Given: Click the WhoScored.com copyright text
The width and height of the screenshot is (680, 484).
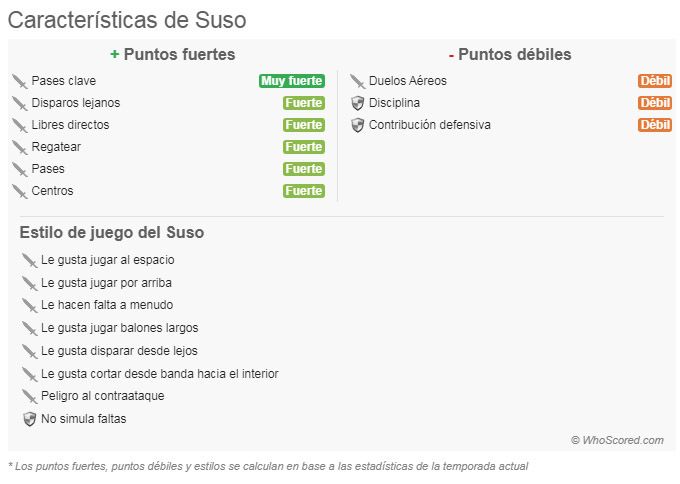Looking at the screenshot, I should (x=617, y=440).
